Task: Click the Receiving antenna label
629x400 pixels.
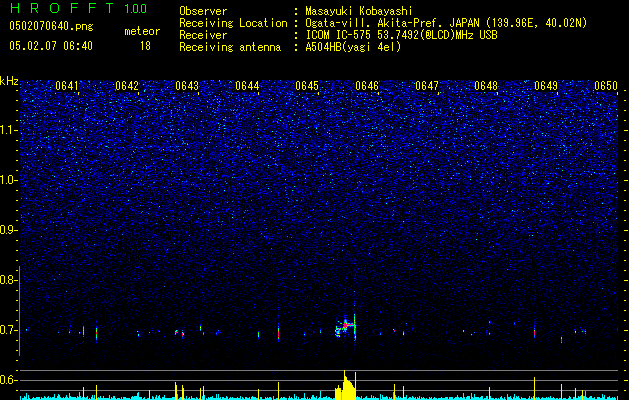Action: pyautogui.click(x=230, y=47)
